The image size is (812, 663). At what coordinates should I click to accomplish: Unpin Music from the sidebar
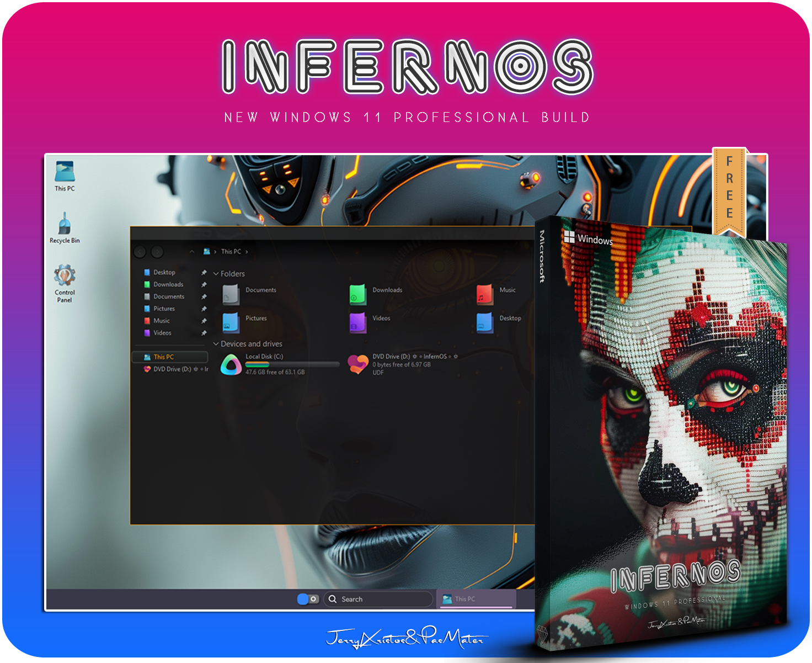point(204,321)
